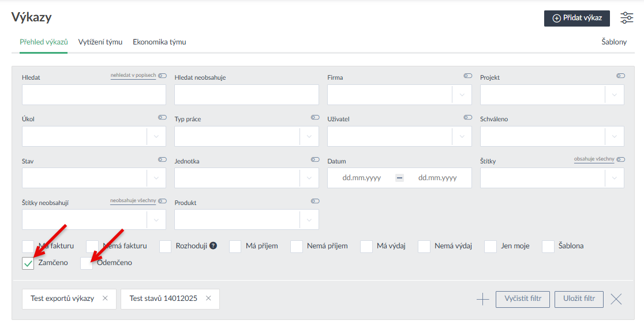
Task: Uncheck the Zamčeno checkbox
Action: click(28, 263)
